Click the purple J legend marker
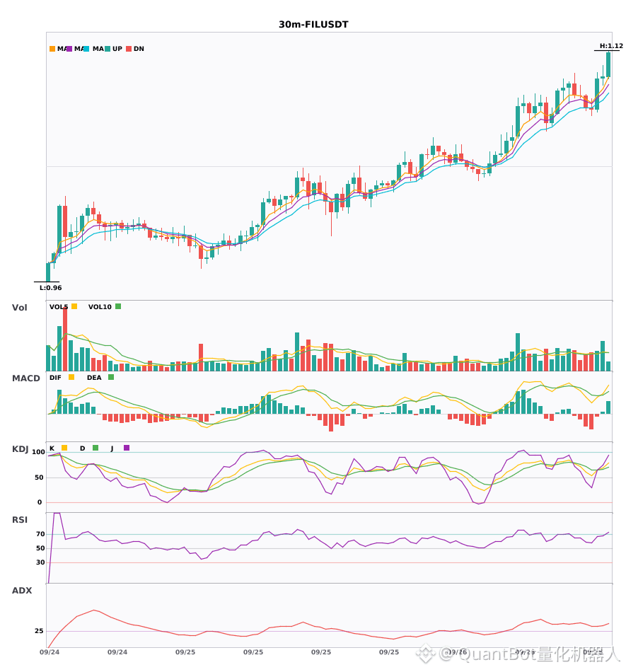Image resolution: width=626 pixels, height=672 pixels. pyautogui.click(x=127, y=448)
